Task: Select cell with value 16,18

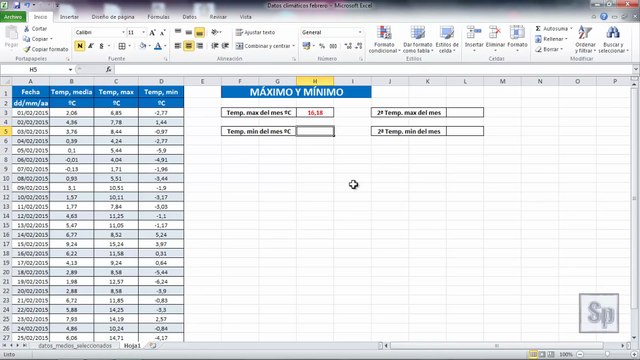Action: coord(315,113)
